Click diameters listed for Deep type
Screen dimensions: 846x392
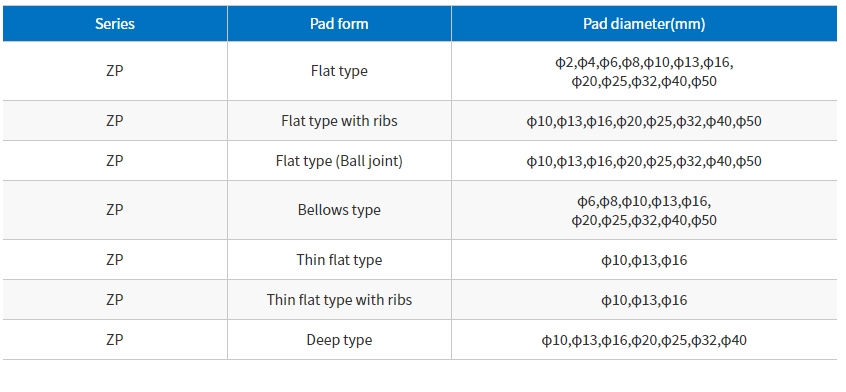tap(644, 340)
